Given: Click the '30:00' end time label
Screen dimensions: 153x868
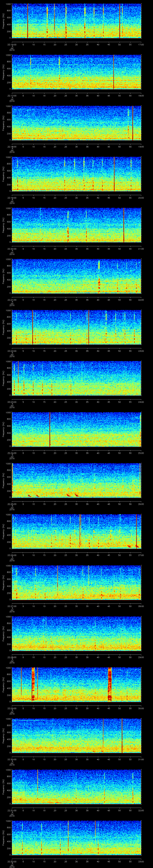Looking at the screenshot, I should tap(141, 708).
